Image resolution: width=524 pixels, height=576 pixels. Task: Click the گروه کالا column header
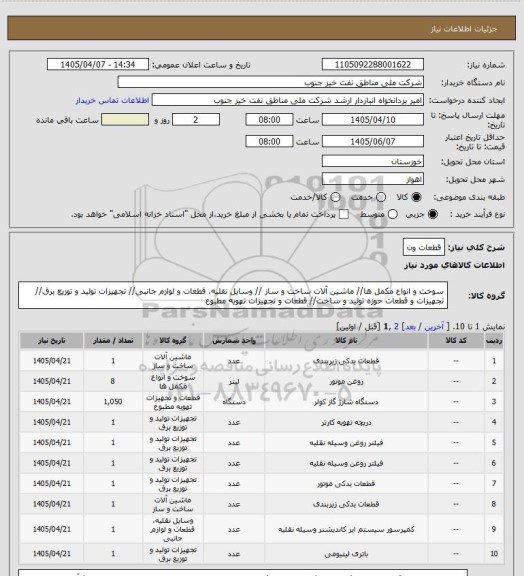(x=173, y=341)
